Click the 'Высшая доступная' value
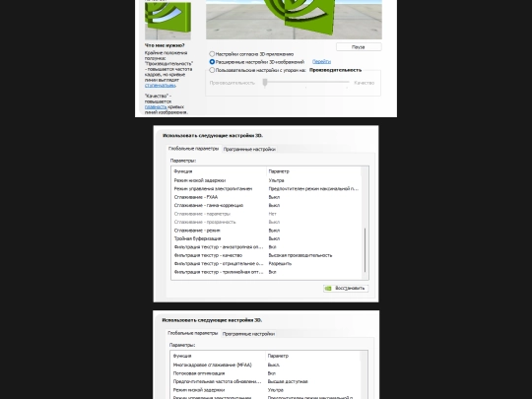The width and height of the screenshot is (532, 399). [288, 381]
